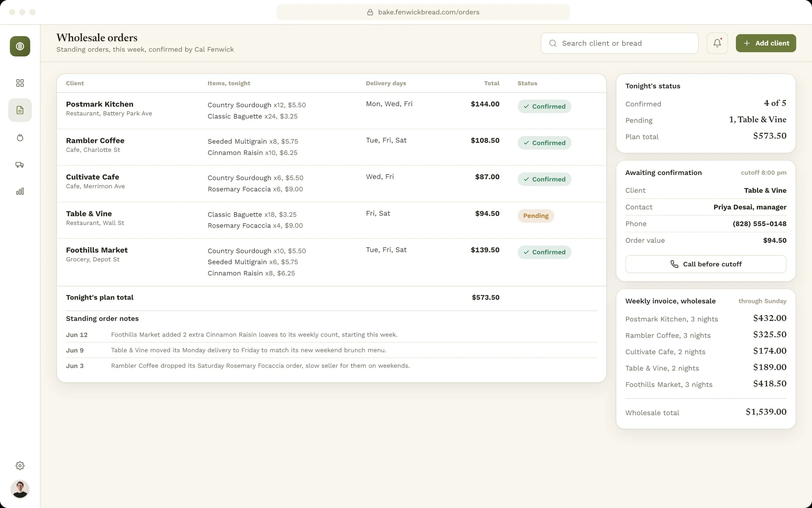Click the cutoff 8:00 pm label
The image size is (812, 508).
tap(764, 173)
